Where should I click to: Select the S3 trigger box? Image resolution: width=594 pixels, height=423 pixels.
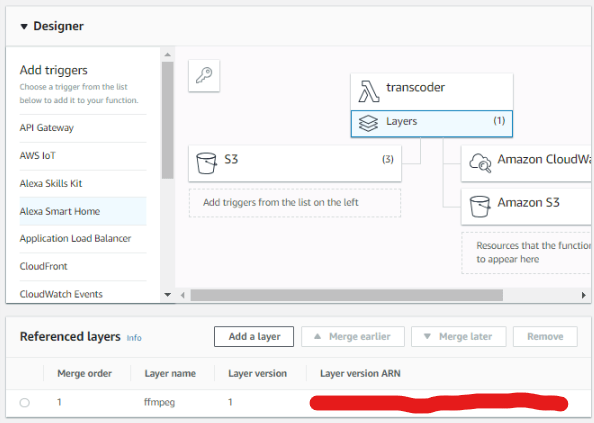click(295, 164)
